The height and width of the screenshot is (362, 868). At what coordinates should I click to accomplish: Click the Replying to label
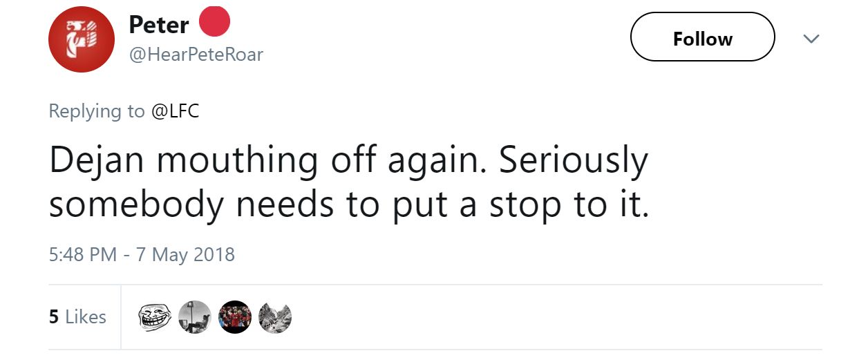[97, 111]
